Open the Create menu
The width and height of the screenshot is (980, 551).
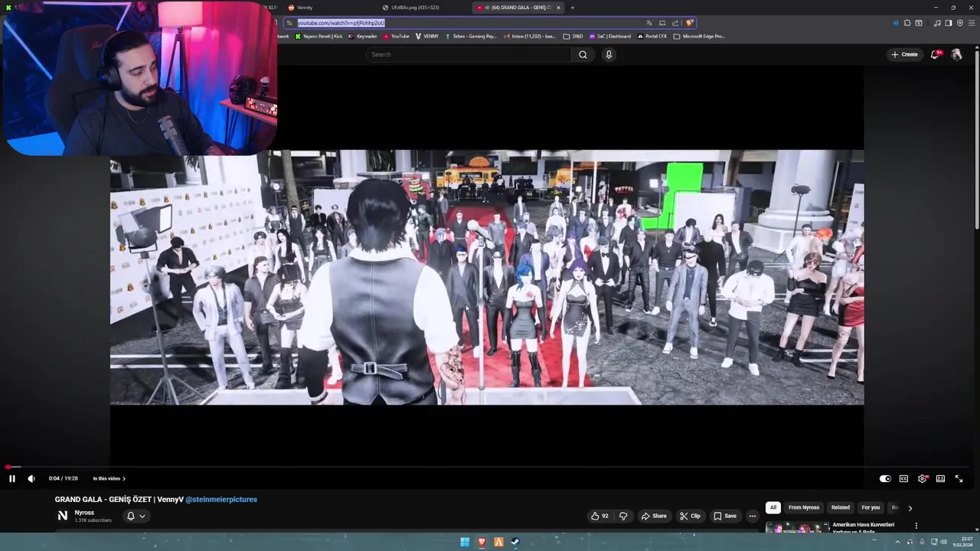pos(904,54)
